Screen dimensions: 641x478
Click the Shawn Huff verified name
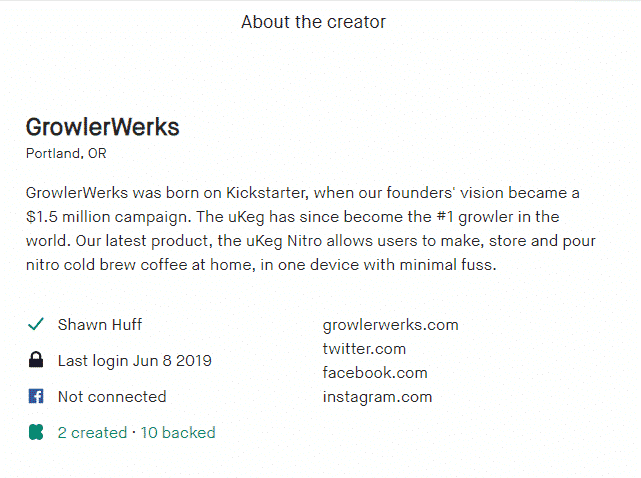click(100, 325)
